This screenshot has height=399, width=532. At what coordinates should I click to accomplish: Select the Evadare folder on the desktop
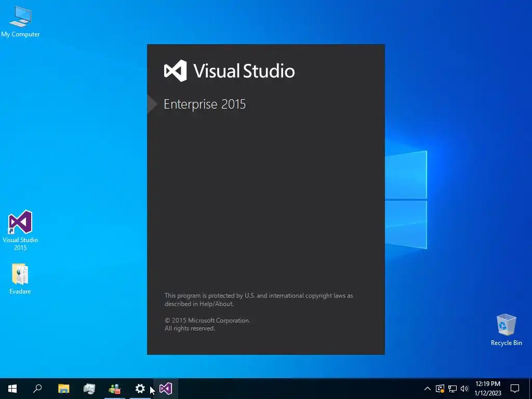pos(20,278)
